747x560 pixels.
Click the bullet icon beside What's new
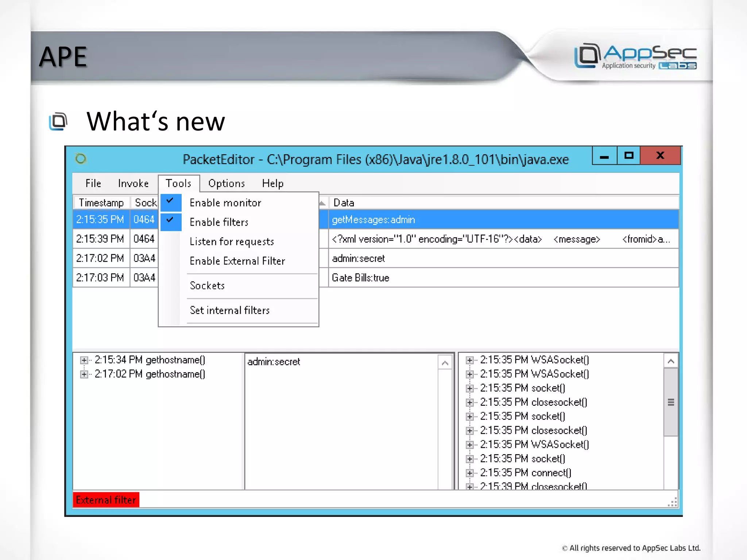click(x=58, y=121)
